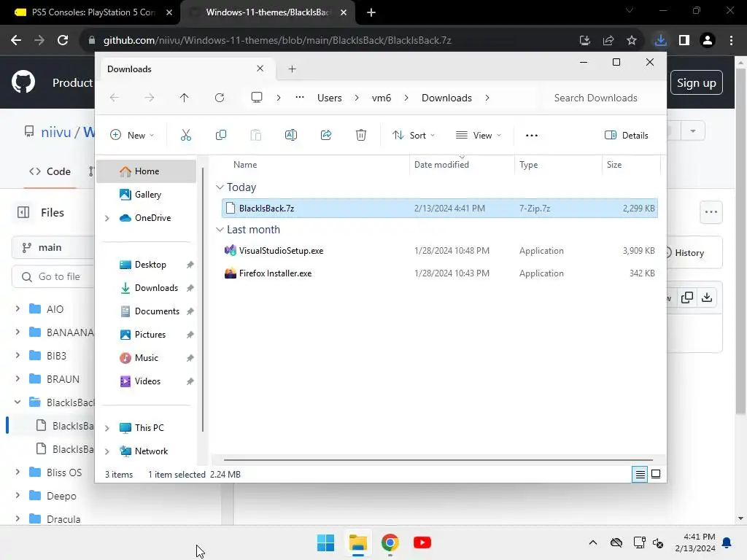Open the Sort dropdown menu

pos(414,135)
